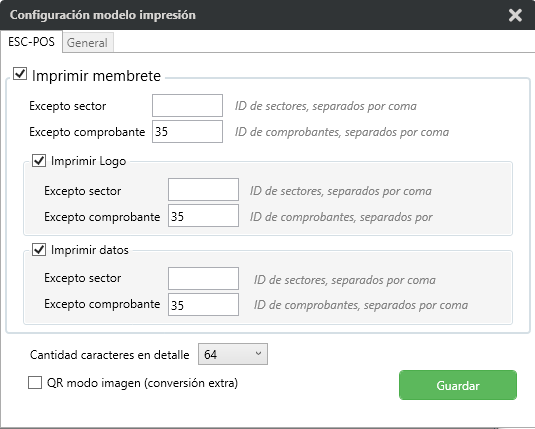Click the QR modo imagen label text
The height and width of the screenshot is (429, 535).
(x=142, y=383)
